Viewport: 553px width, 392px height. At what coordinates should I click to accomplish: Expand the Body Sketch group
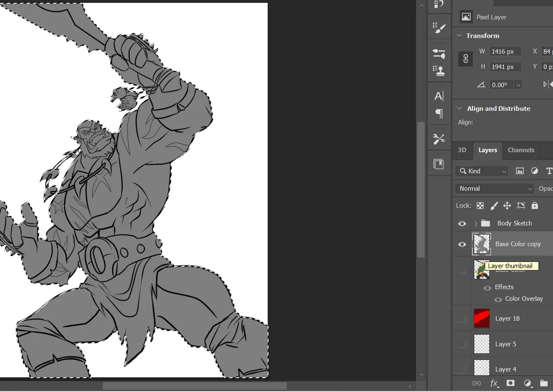click(476, 223)
